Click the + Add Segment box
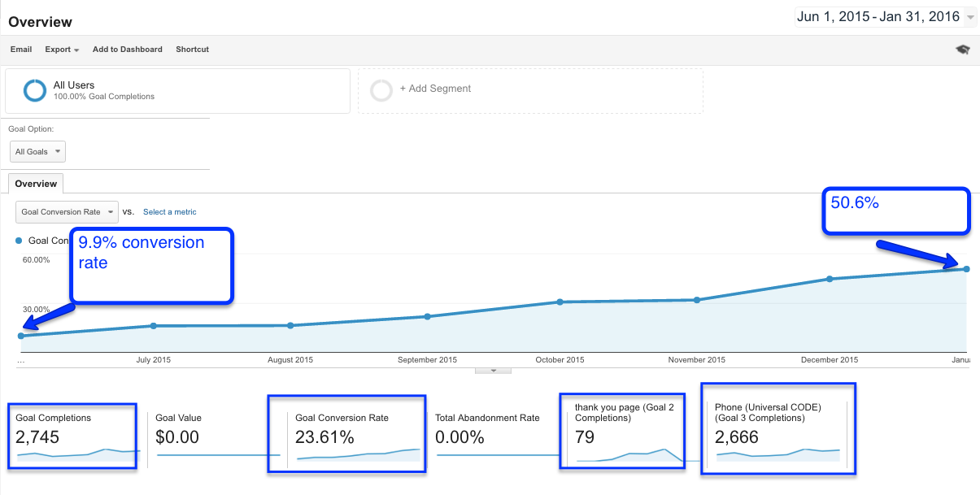980x495 pixels. click(x=530, y=90)
